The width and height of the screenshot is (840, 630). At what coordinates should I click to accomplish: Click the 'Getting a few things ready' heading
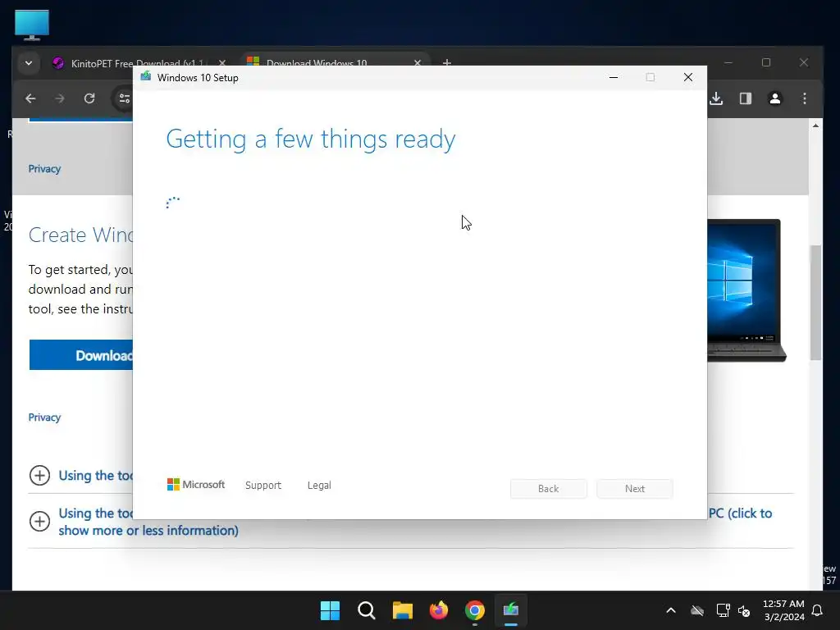tap(311, 139)
